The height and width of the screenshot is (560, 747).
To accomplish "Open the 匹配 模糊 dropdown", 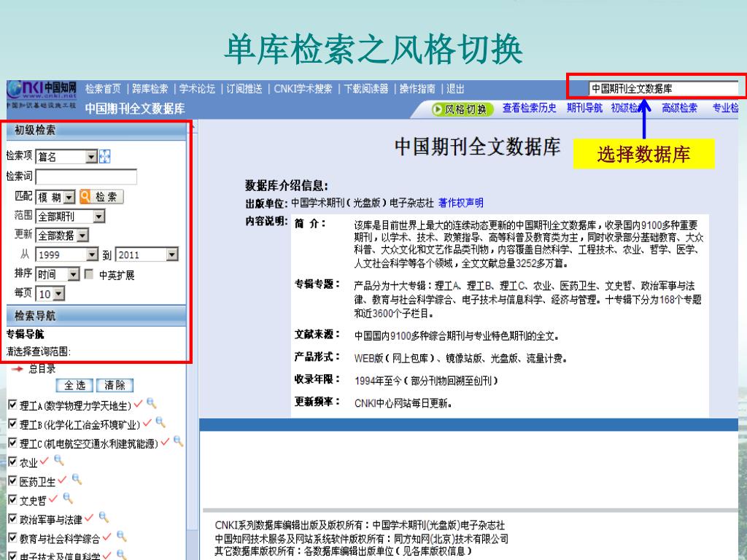I will pos(55,197).
